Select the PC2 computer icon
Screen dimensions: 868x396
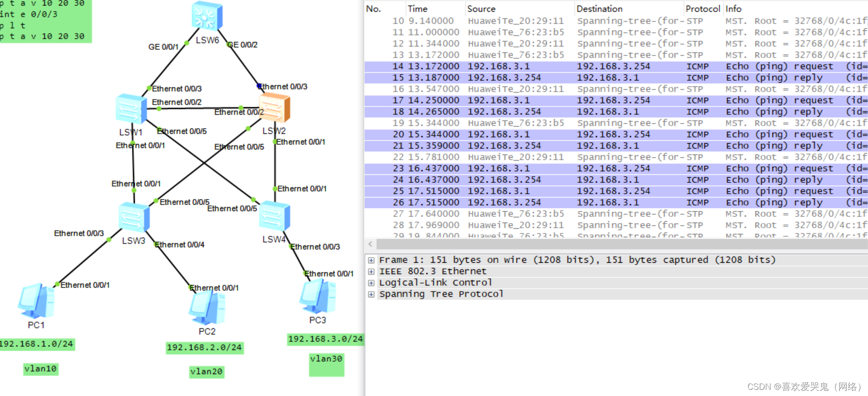point(207,308)
